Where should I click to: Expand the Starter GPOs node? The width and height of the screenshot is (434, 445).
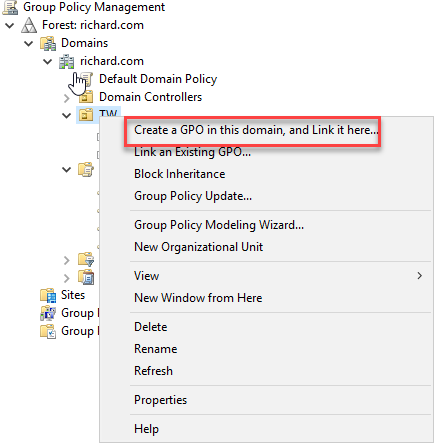pos(67,278)
